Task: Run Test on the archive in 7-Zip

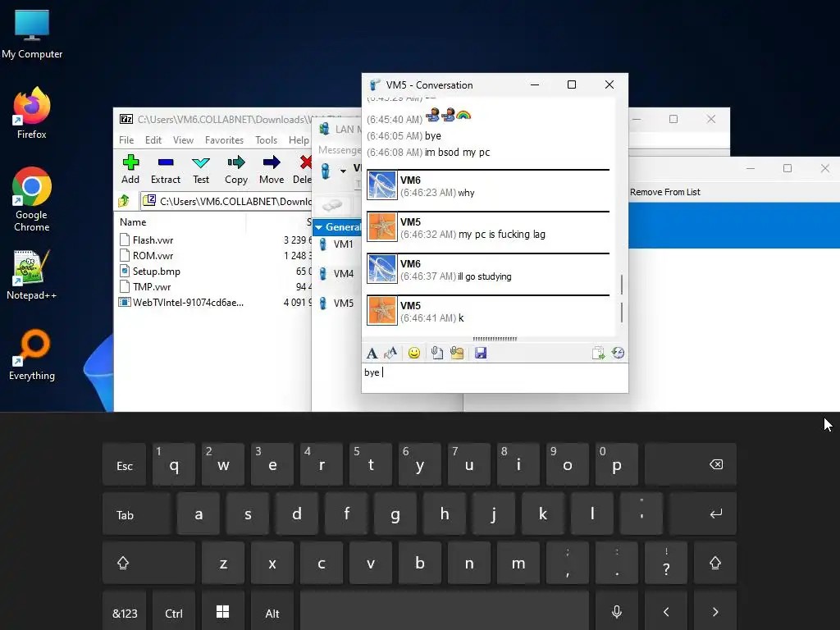Action: click(x=201, y=169)
